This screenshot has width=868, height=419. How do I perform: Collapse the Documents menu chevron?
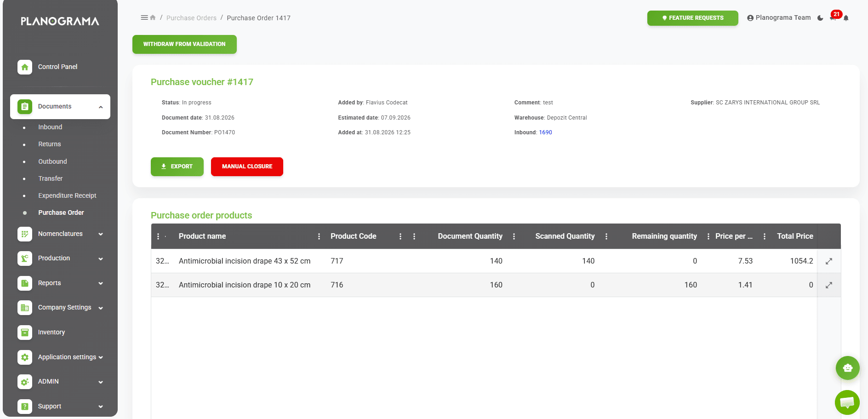[x=101, y=107]
